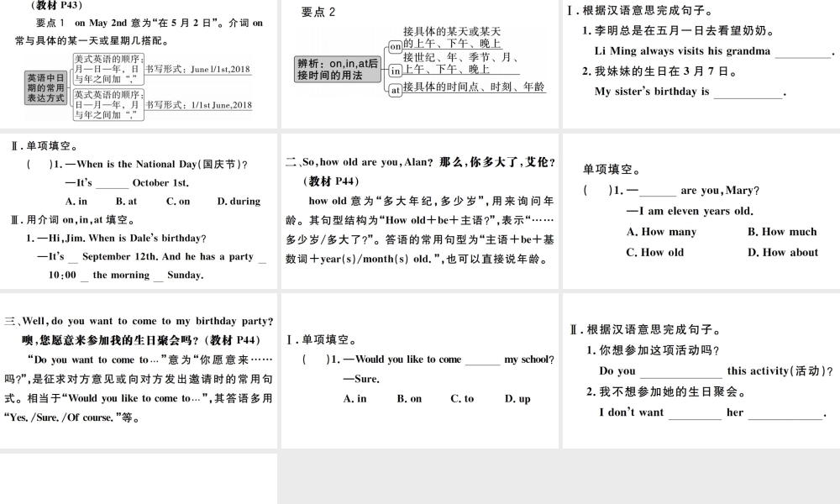The width and height of the screenshot is (840, 504).
Task: Click the text 书写形式: June 1/1st,2018
Action: tap(197, 69)
